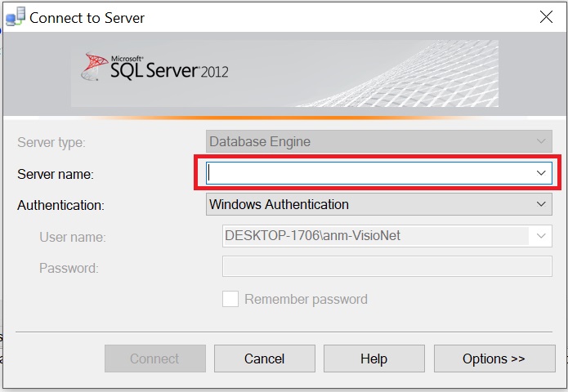
Task: Click the SQL Server 2012 logo banner
Action: coord(284,73)
